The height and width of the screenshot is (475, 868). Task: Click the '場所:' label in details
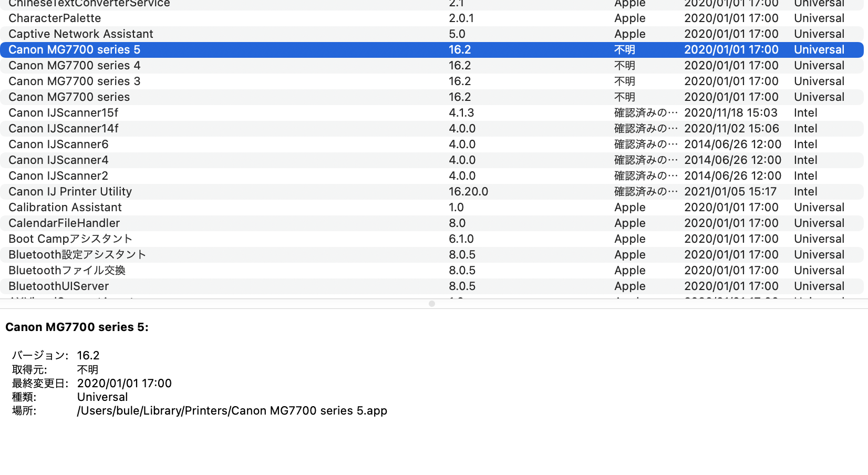tap(24, 411)
